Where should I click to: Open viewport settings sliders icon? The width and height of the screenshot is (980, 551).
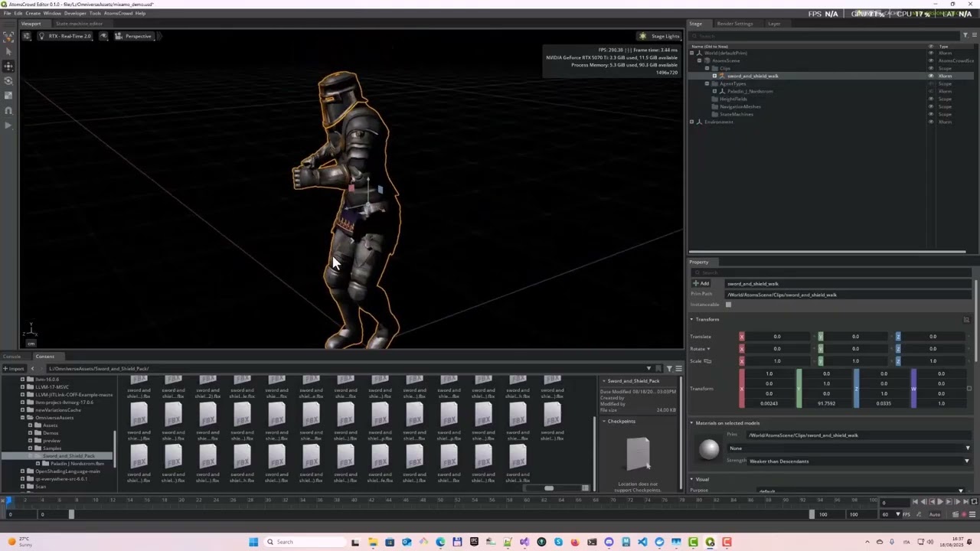26,36
